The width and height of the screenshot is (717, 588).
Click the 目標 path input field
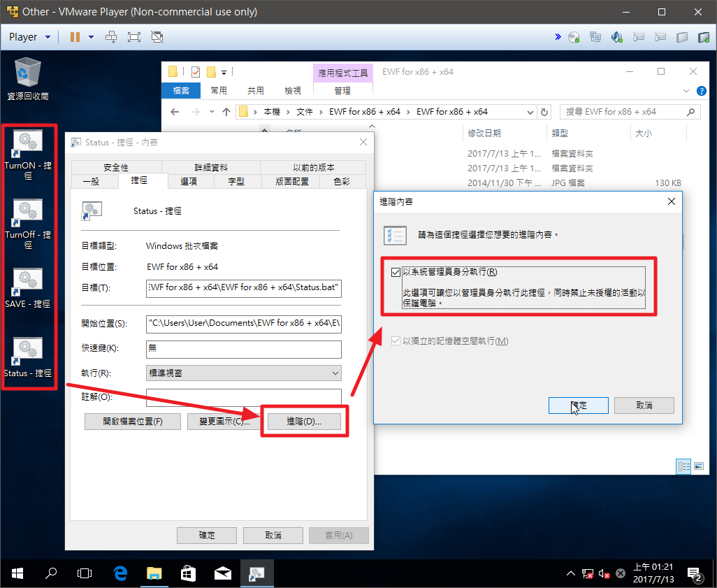(x=243, y=288)
